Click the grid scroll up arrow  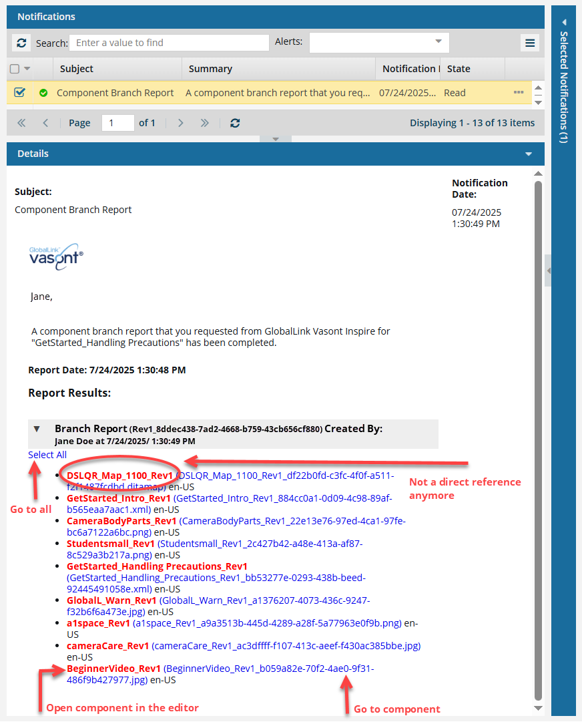click(538, 87)
